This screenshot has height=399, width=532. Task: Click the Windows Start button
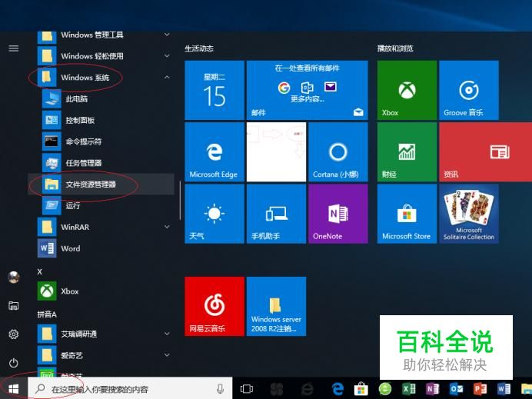click(x=14, y=389)
